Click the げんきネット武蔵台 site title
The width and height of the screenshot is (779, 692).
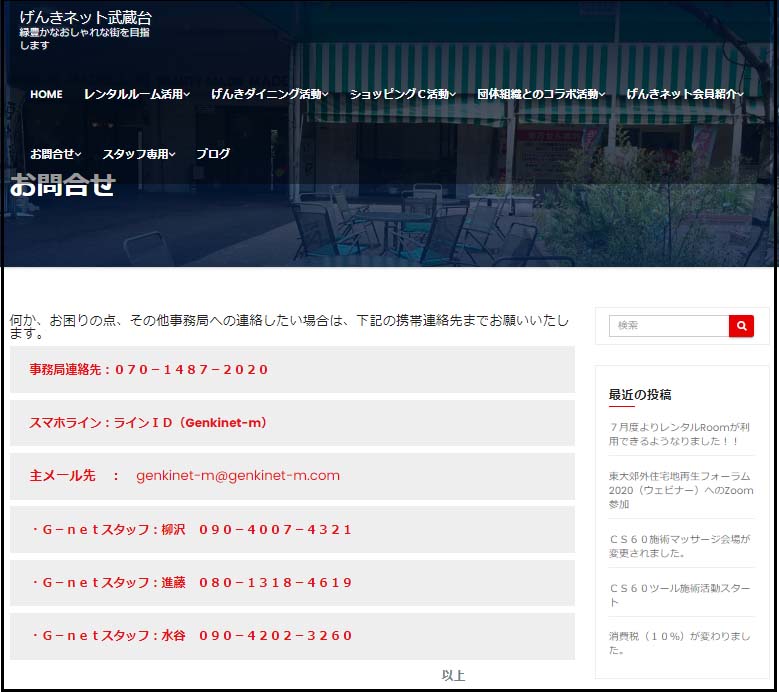click(x=85, y=18)
